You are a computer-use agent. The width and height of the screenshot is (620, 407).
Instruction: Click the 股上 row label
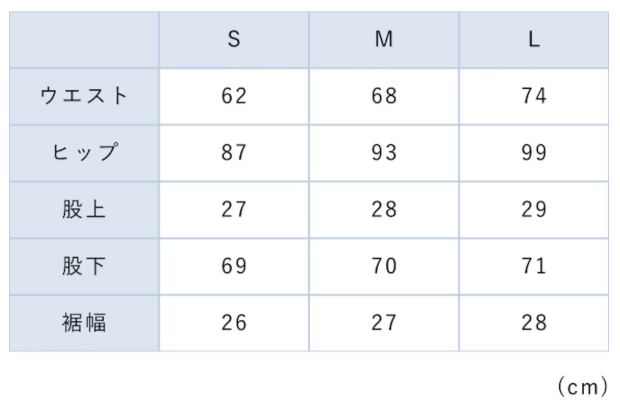[x=84, y=210]
